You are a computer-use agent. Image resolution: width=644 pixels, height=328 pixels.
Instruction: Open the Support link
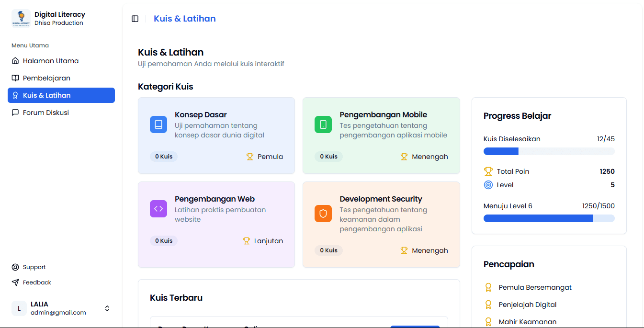(x=34, y=267)
